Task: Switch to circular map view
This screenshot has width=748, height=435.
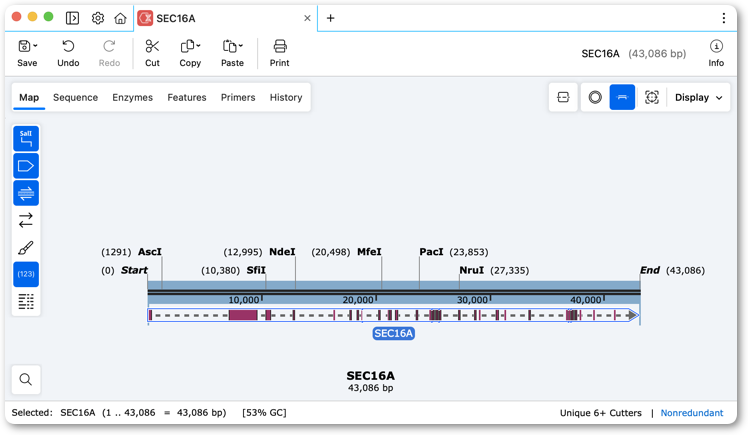Action: tap(595, 97)
